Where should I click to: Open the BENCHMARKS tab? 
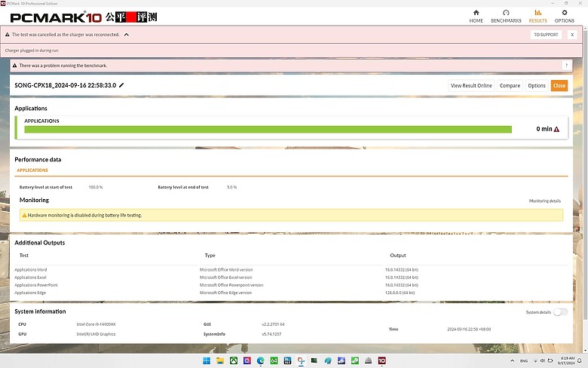(x=506, y=17)
